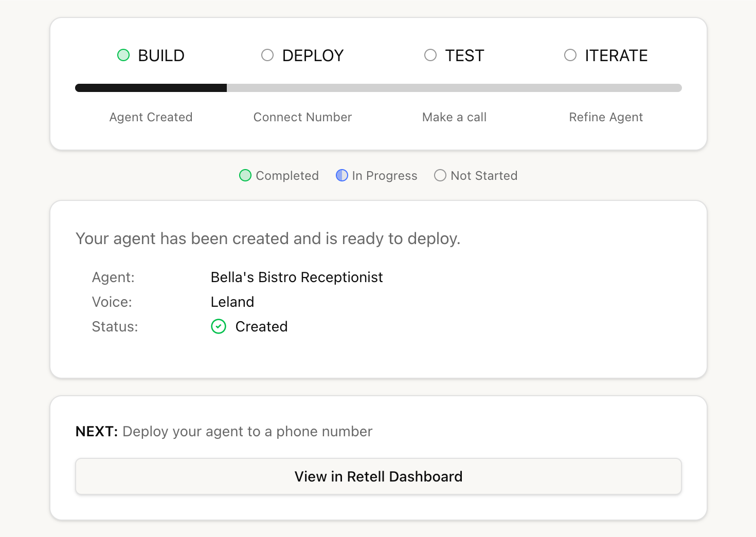The height and width of the screenshot is (537, 756).
Task: Select the DEPLOY step label
Action: point(313,55)
